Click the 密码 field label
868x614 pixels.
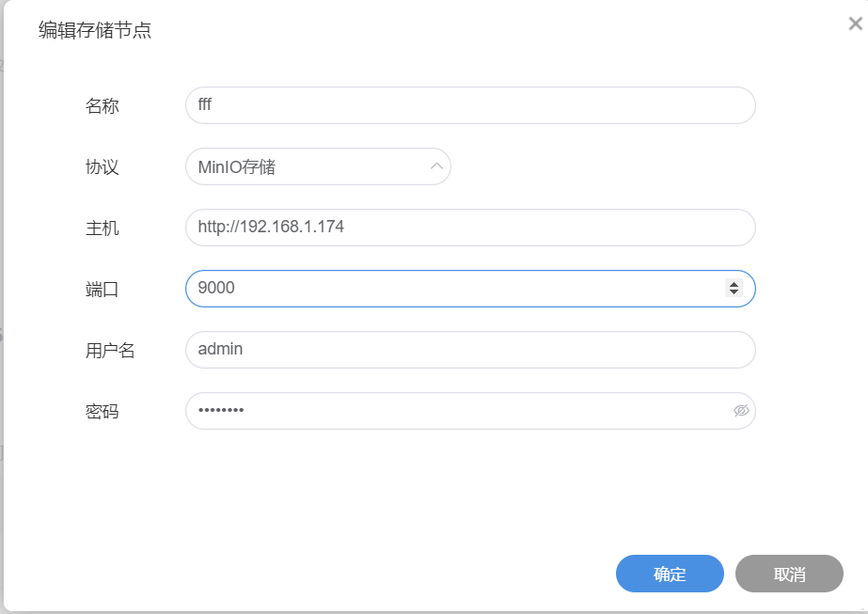[x=103, y=412]
